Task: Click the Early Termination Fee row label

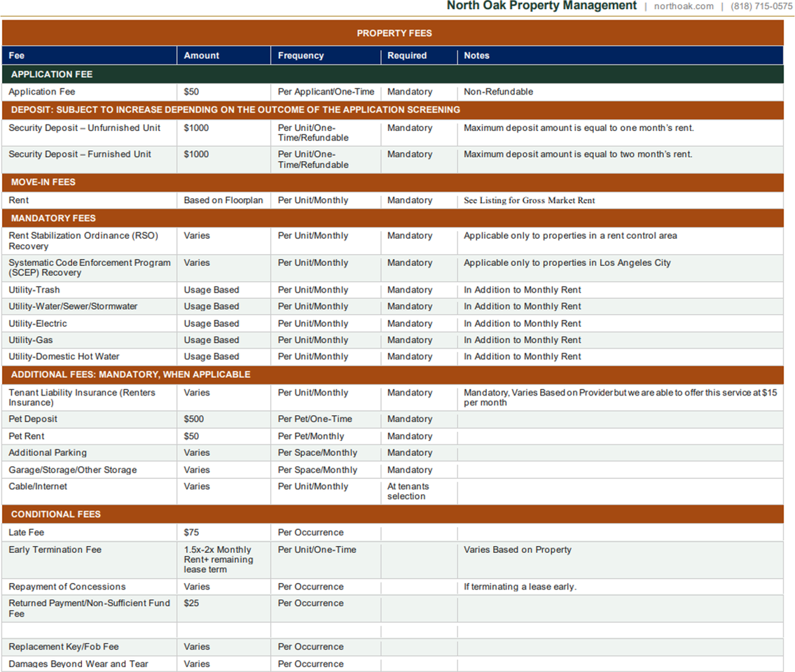Action: [x=55, y=550]
